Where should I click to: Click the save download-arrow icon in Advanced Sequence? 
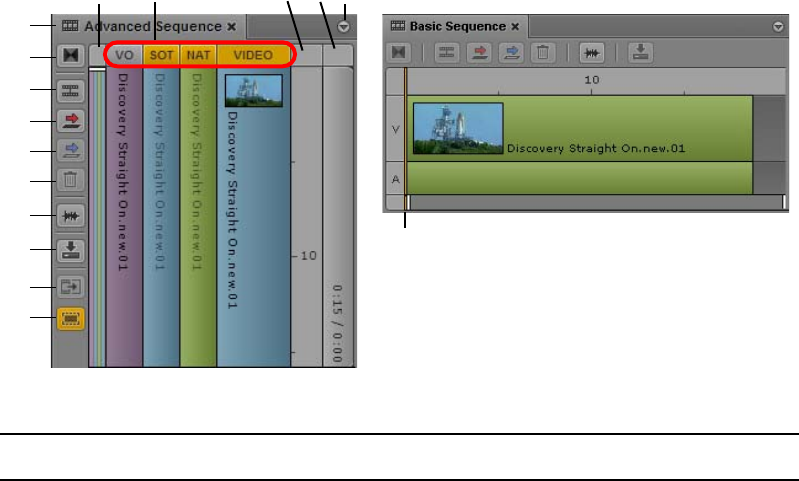tap(70, 251)
